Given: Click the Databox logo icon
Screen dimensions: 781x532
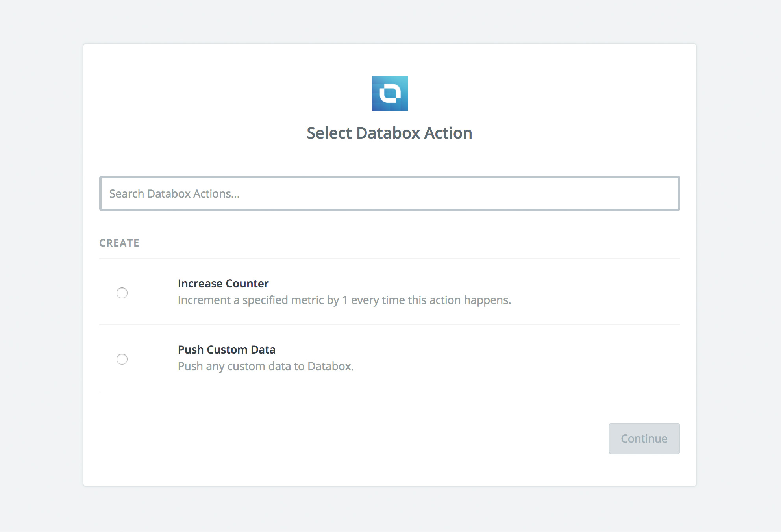Looking at the screenshot, I should (390, 93).
